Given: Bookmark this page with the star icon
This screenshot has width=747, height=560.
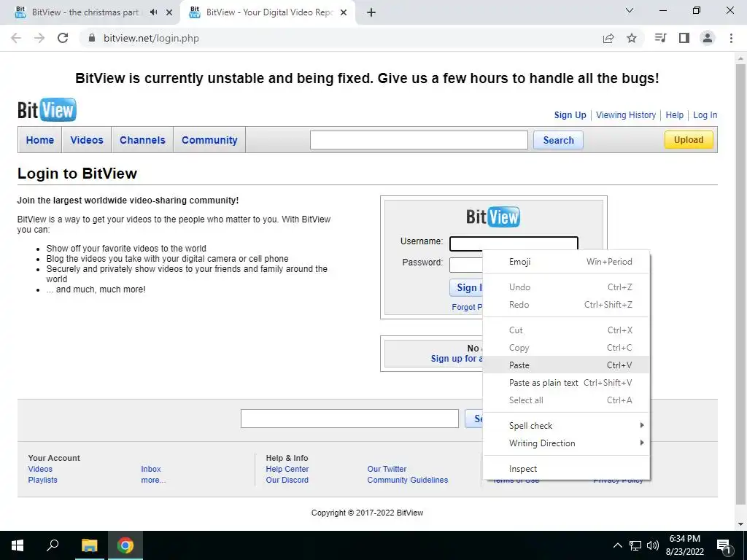Looking at the screenshot, I should [x=632, y=38].
